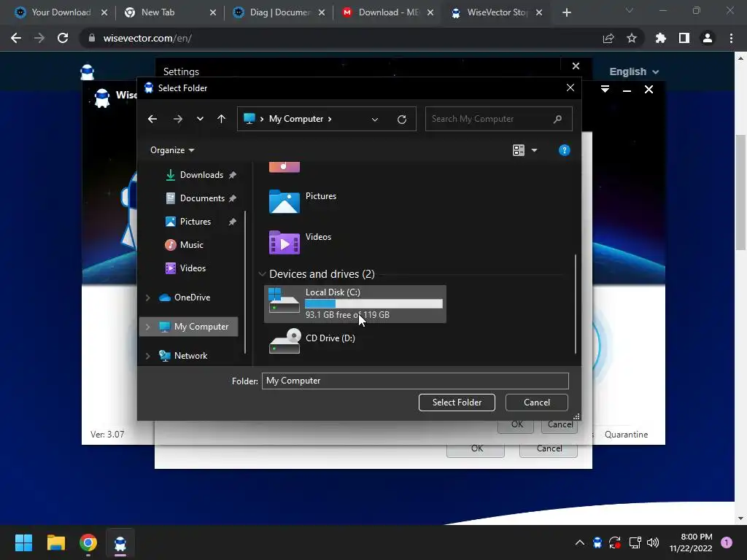Change the view layout icon
The height and width of the screenshot is (560, 747).
click(x=519, y=150)
